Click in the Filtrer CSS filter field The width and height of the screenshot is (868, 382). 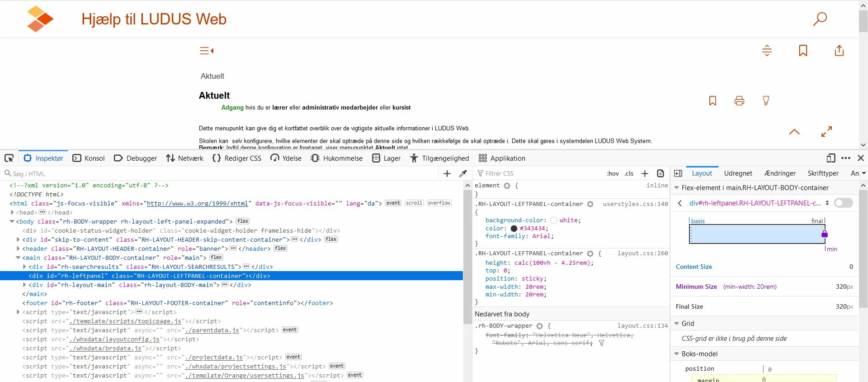point(540,173)
